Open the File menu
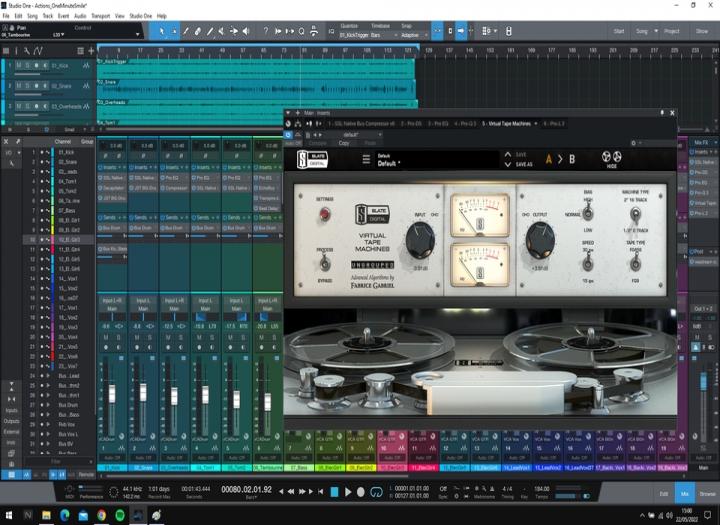This screenshot has width=720, height=525. pos(6,16)
